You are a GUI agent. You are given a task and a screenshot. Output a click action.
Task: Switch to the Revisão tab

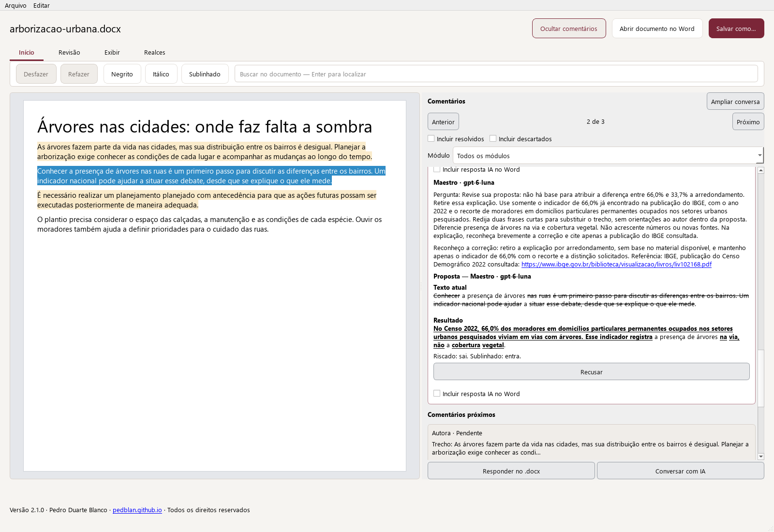tap(69, 52)
